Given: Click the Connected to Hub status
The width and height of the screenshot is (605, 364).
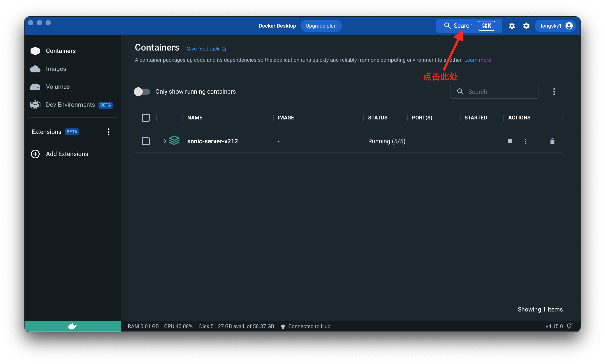Looking at the screenshot, I should (309, 326).
